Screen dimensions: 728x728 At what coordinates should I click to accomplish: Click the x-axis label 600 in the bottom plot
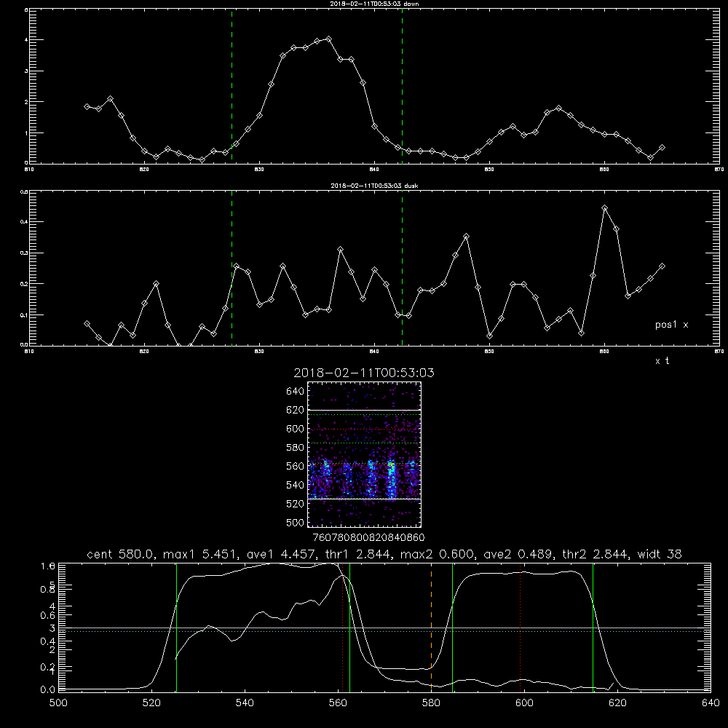pyautogui.click(x=525, y=703)
